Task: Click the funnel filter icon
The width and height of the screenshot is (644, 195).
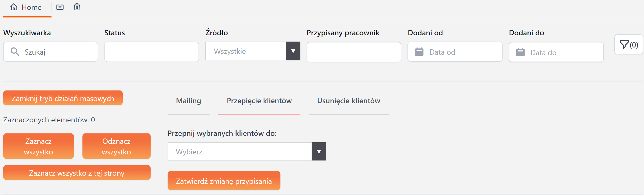Action: pos(624,45)
